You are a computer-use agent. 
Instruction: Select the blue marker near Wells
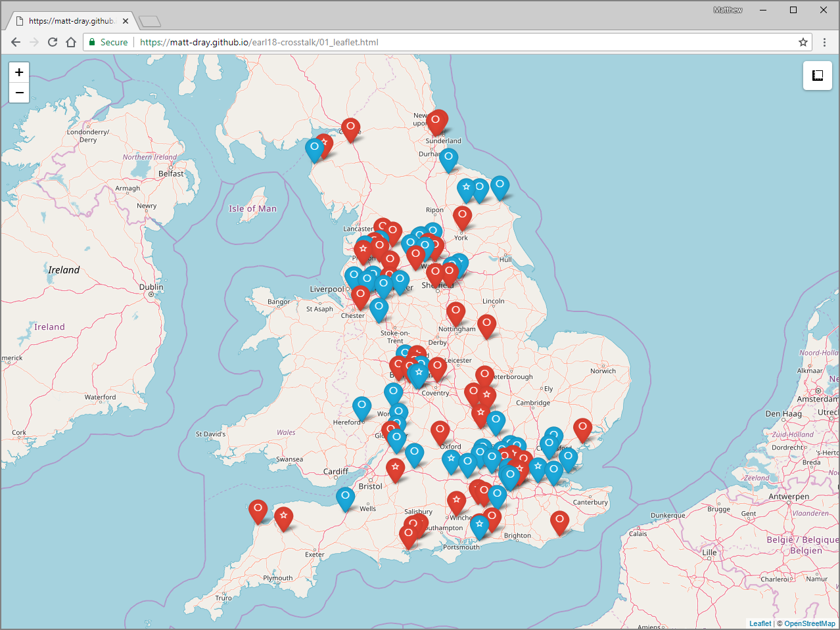(x=345, y=499)
